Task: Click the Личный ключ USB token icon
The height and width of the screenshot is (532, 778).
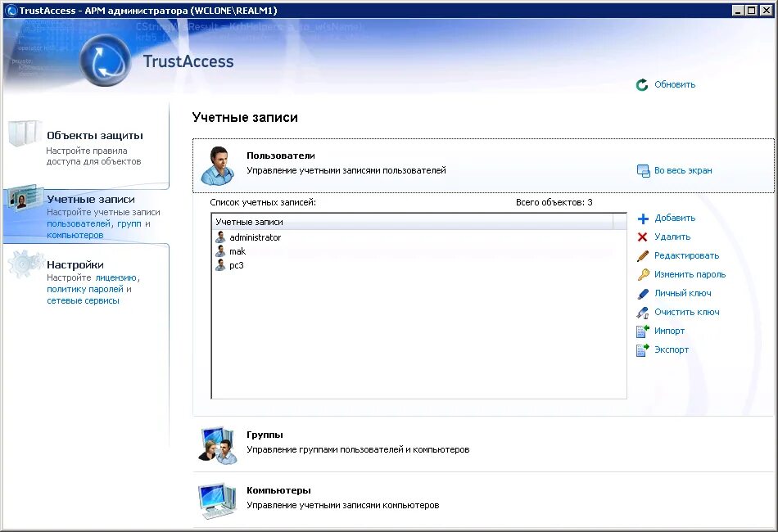Action: [x=643, y=294]
